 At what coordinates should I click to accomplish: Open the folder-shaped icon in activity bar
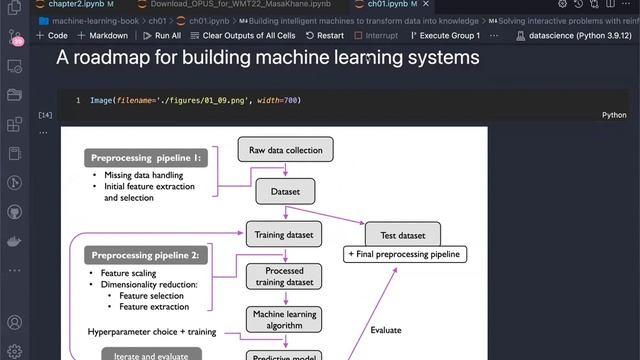[x=15, y=95]
